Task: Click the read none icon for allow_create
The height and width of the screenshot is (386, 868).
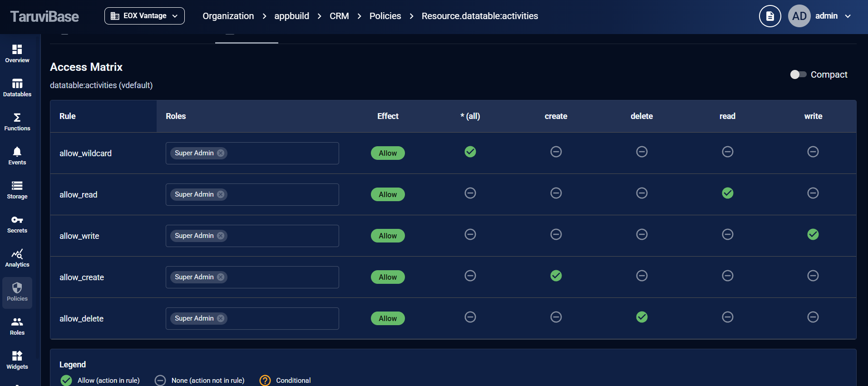Action: pos(728,276)
